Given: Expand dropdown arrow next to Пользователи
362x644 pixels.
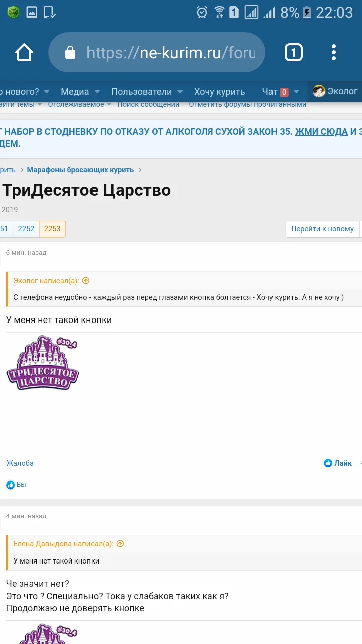Looking at the screenshot, I should coord(180,92).
